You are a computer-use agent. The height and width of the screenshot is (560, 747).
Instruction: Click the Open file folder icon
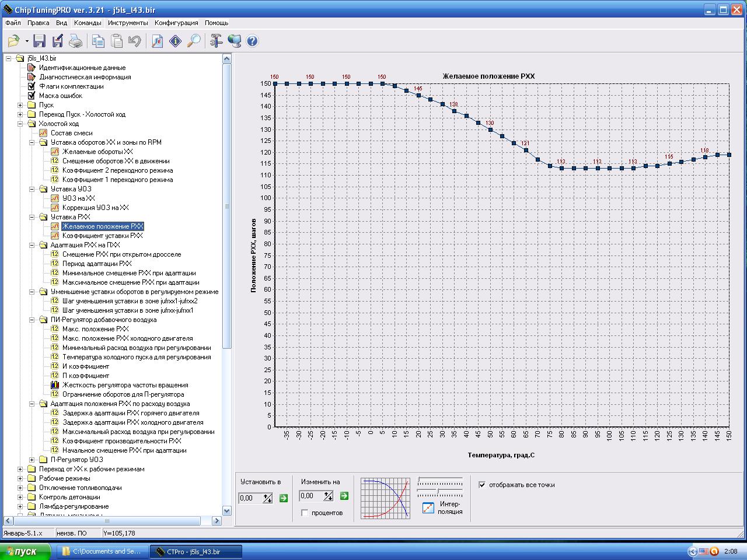click(x=13, y=41)
